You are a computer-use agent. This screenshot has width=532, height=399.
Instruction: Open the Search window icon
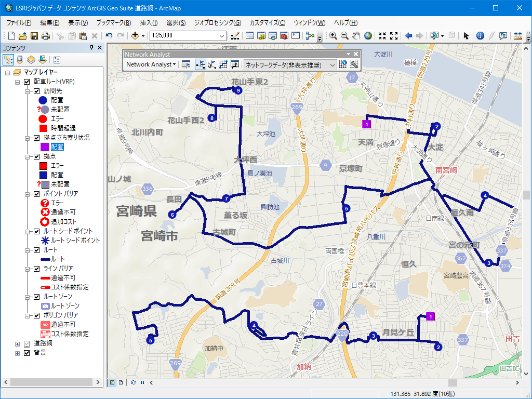pyautogui.click(x=273, y=36)
